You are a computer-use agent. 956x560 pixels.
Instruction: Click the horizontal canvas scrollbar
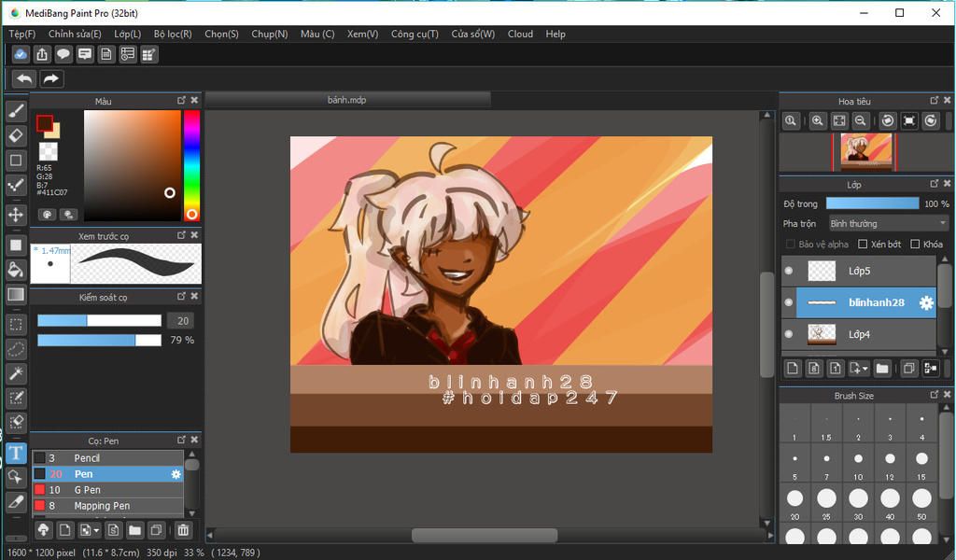click(x=485, y=536)
